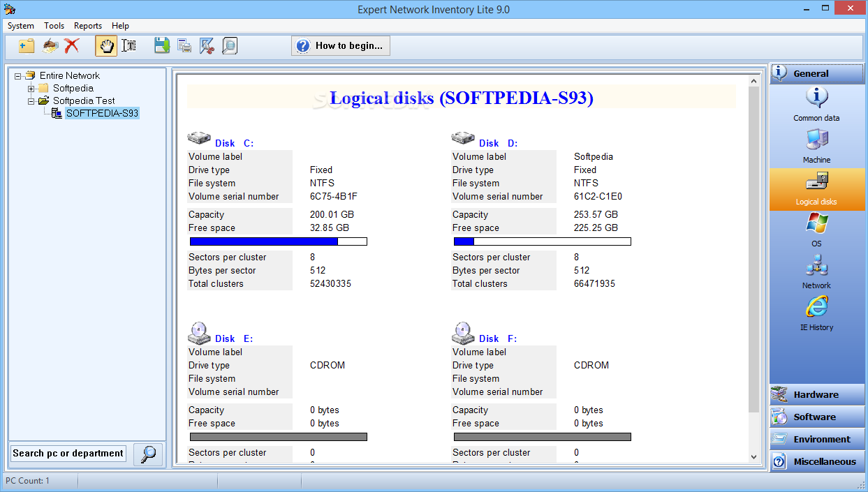Select the Softpedia folder in the tree
The width and height of the screenshot is (868, 492).
pyautogui.click(x=73, y=88)
